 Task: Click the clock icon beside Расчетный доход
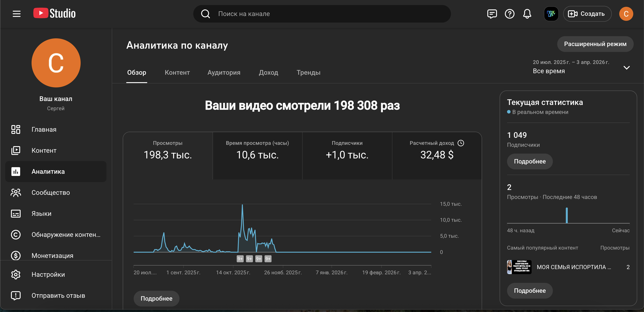[x=461, y=143]
